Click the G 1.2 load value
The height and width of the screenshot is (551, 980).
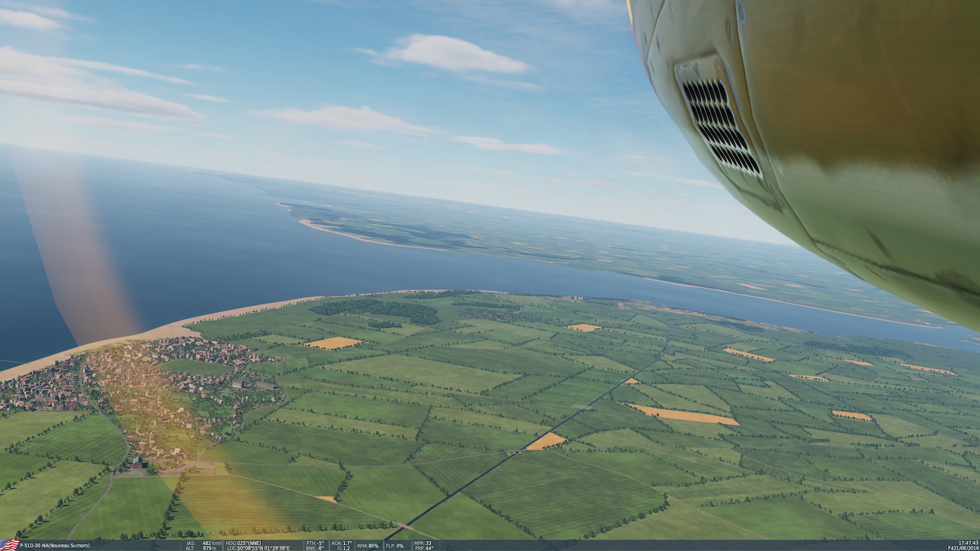344,548
